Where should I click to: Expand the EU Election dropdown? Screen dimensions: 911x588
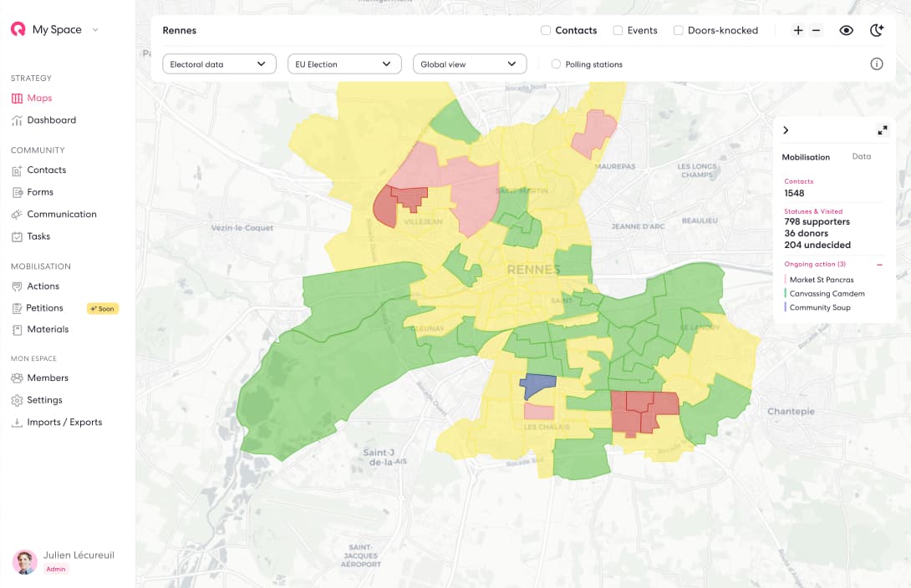[344, 64]
